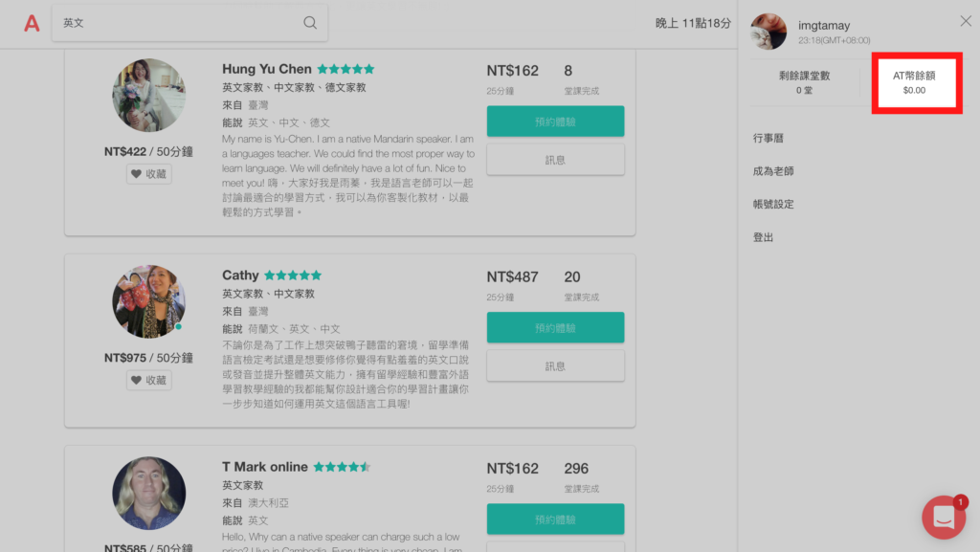Viewport: 980px width, 552px height.
Task: Click 登出 to log out
Action: pyautogui.click(x=763, y=237)
